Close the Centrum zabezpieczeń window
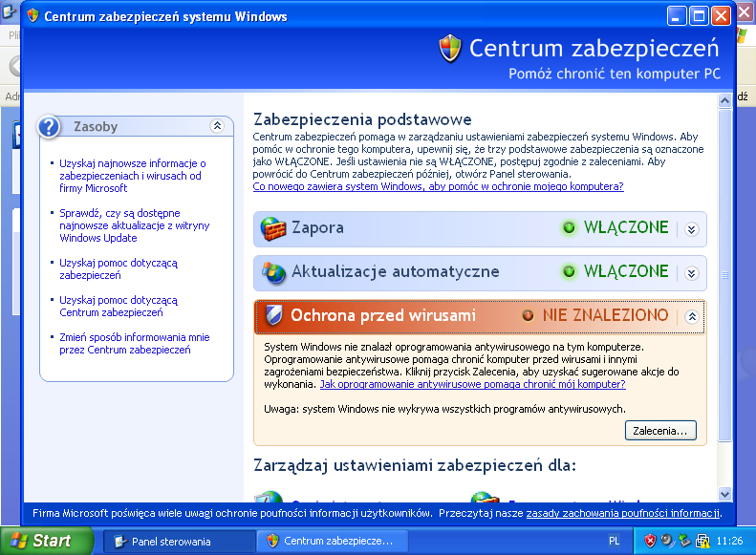Screen dimensions: 756x555 point(721,16)
